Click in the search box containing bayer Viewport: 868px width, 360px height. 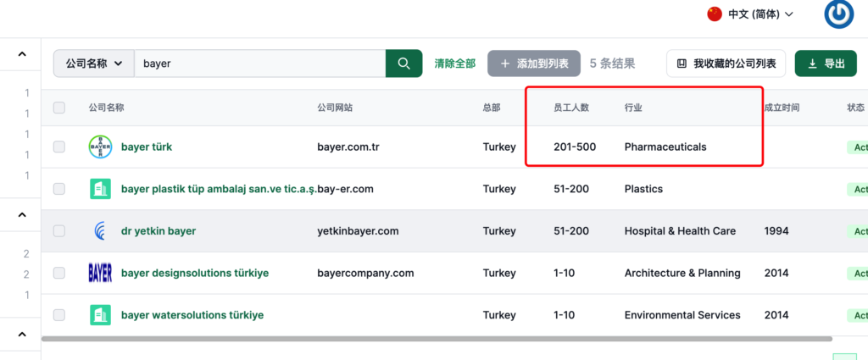pyautogui.click(x=259, y=64)
